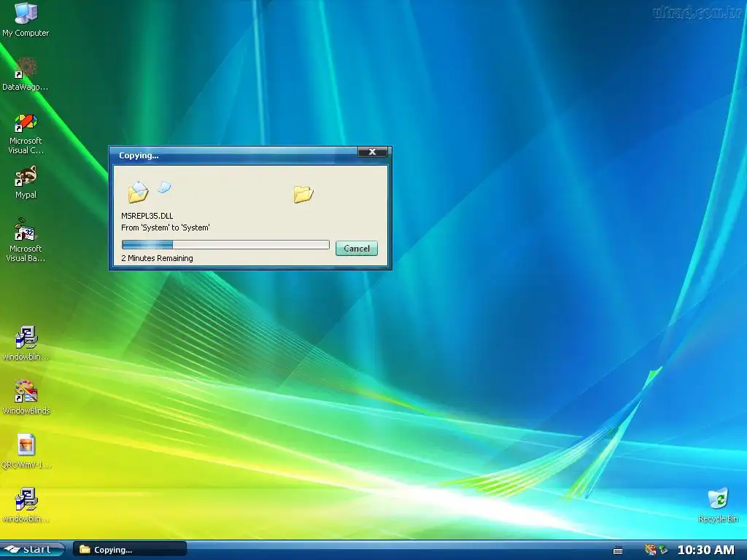This screenshot has height=560, width=747.
Task: Click the MSREPL35.DLL file name text
Action: (147, 216)
